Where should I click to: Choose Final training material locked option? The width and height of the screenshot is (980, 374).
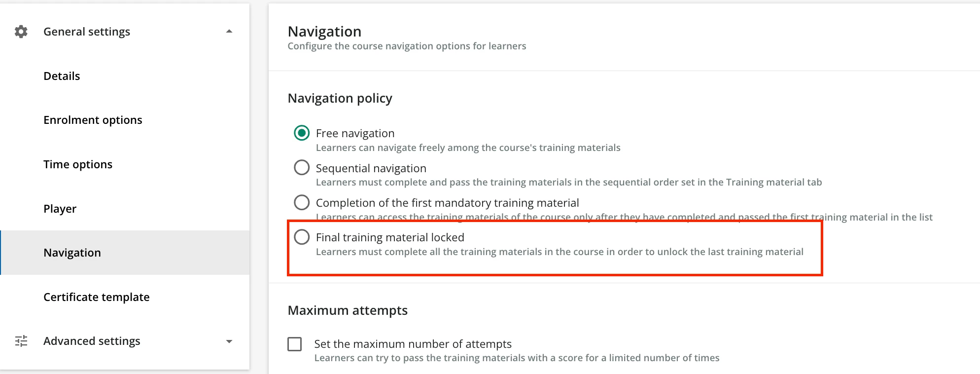tap(302, 237)
